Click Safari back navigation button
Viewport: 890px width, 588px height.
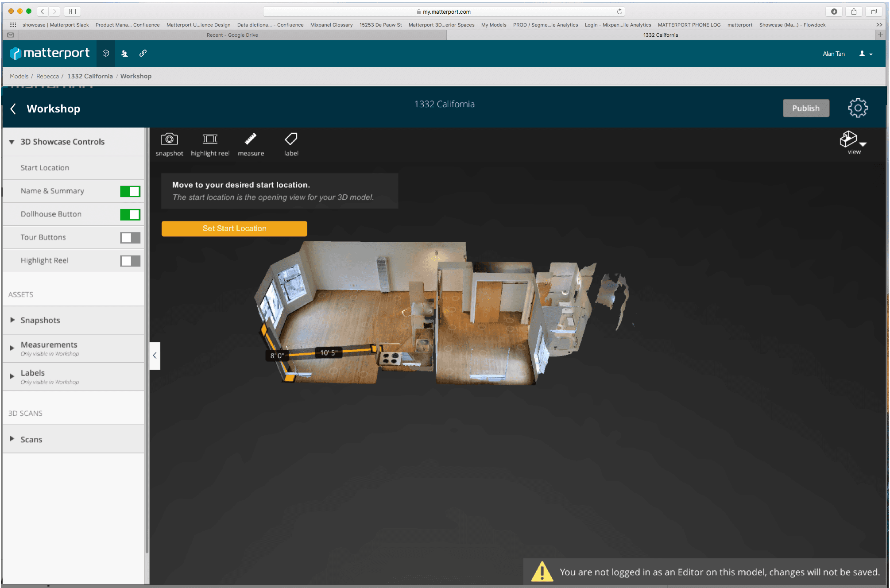(x=43, y=12)
